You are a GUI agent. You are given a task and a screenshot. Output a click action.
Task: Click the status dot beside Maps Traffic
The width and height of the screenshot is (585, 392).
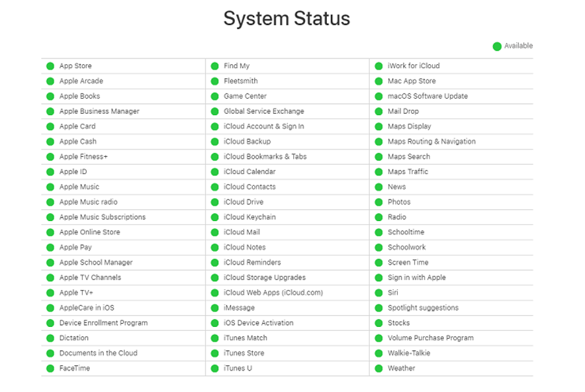point(379,172)
